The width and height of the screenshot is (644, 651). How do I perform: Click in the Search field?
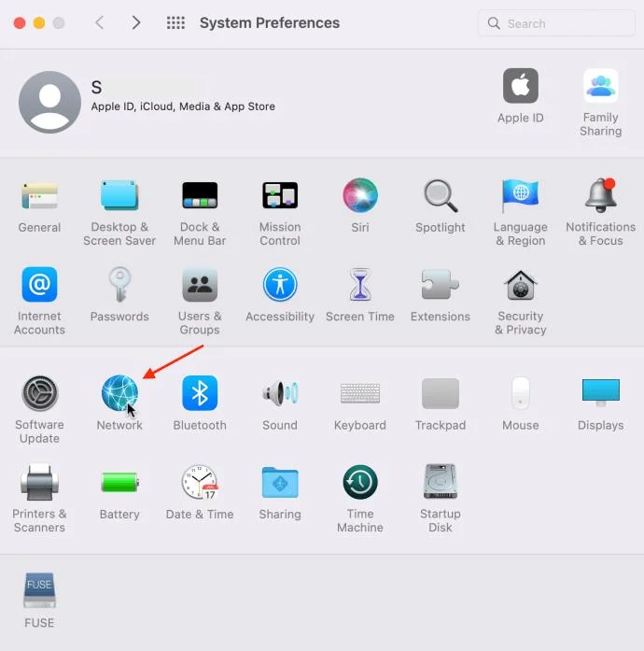coord(556,23)
